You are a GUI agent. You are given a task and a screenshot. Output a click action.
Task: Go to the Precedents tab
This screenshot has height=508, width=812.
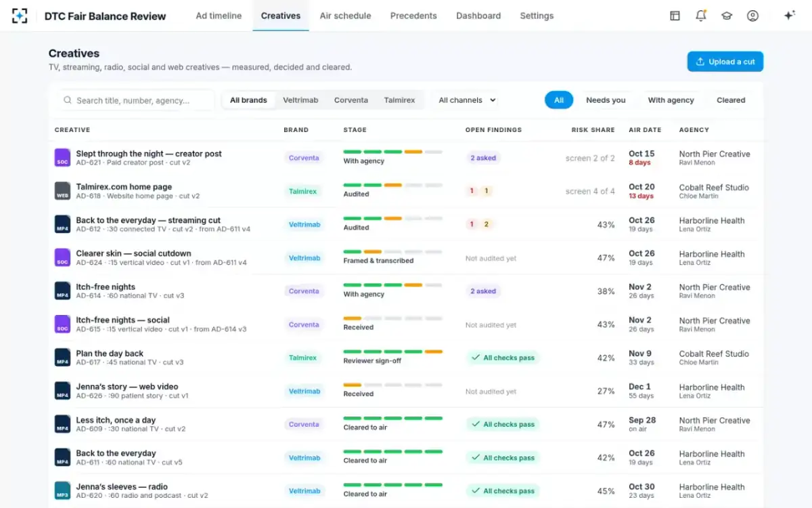click(413, 16)
